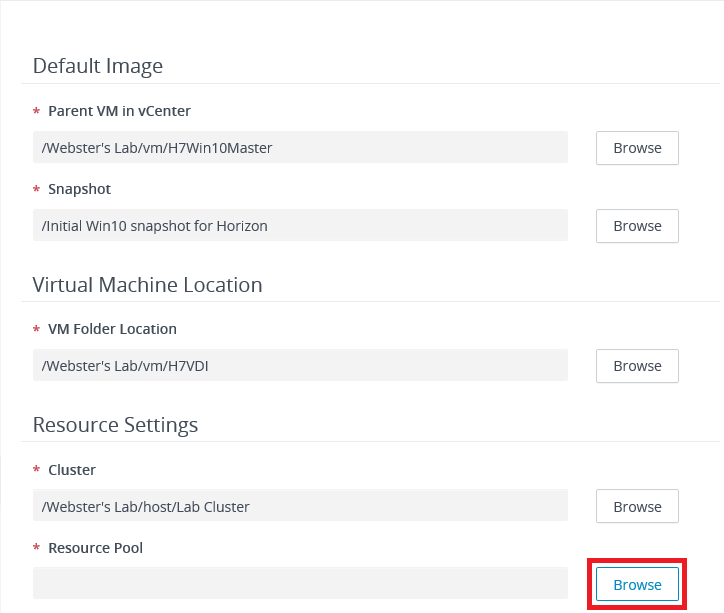Click the Cluster field label

(72, 470)
